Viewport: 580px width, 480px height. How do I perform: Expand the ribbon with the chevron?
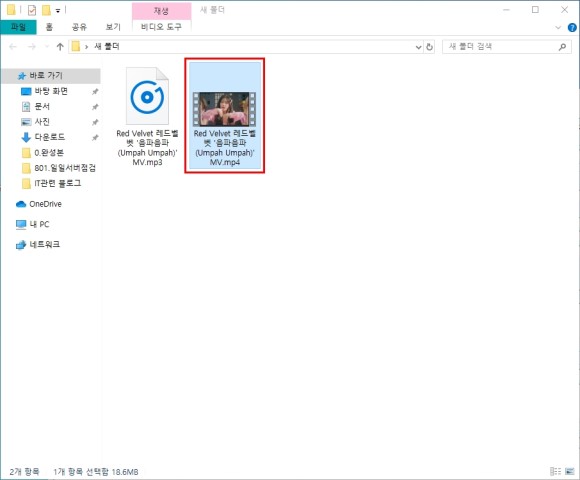point(558,27)
